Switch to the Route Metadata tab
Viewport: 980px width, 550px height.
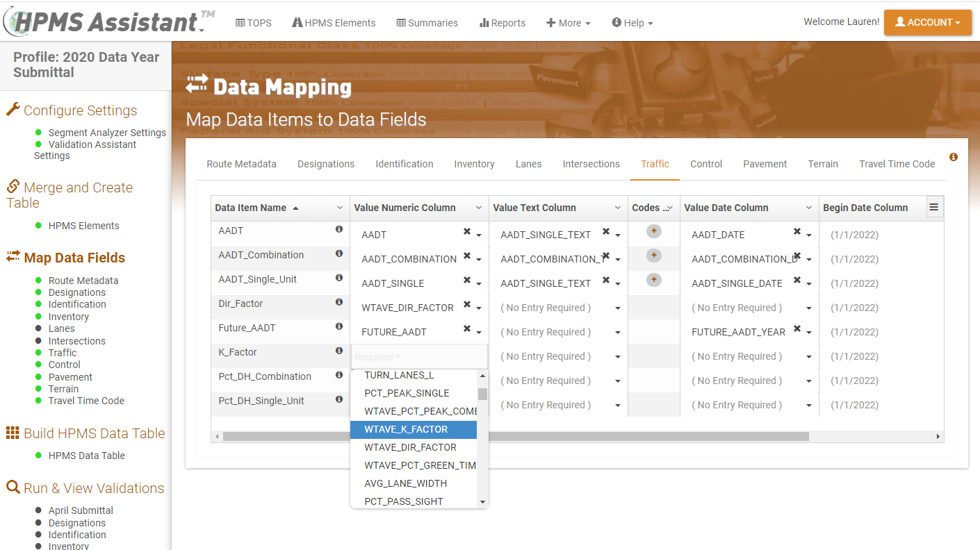pos(241,164)
